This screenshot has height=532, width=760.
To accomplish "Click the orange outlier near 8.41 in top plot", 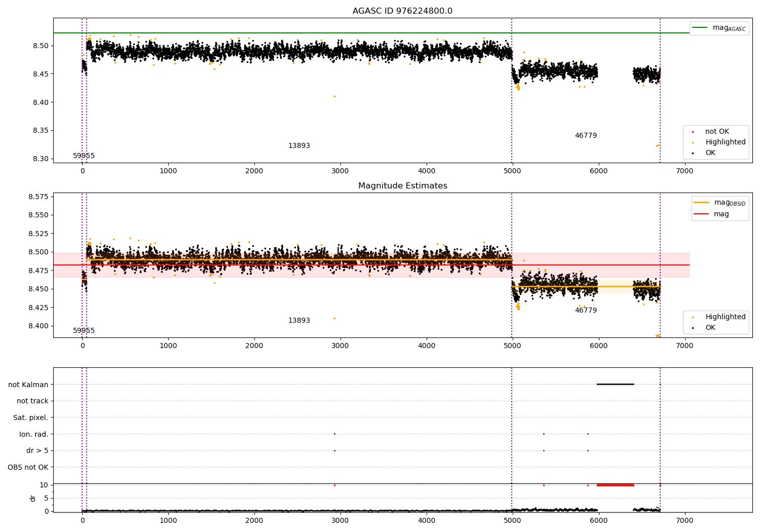I will [334, 96].
